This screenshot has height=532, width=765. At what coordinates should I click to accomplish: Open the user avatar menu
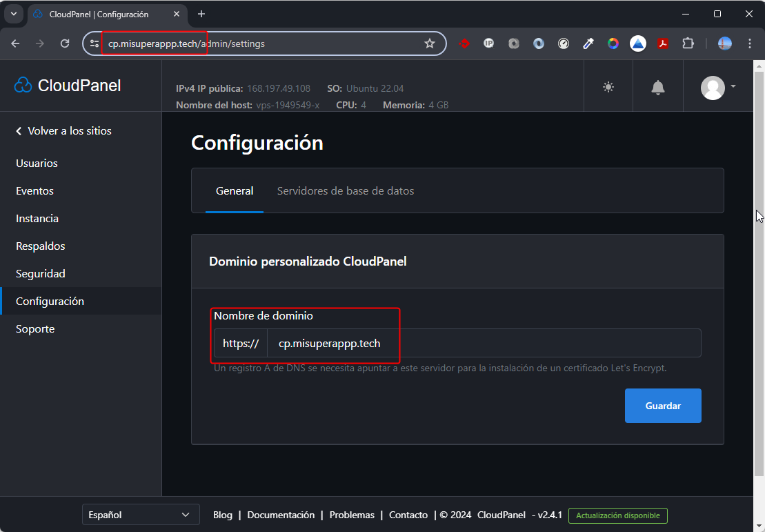(x=717, y=88)
